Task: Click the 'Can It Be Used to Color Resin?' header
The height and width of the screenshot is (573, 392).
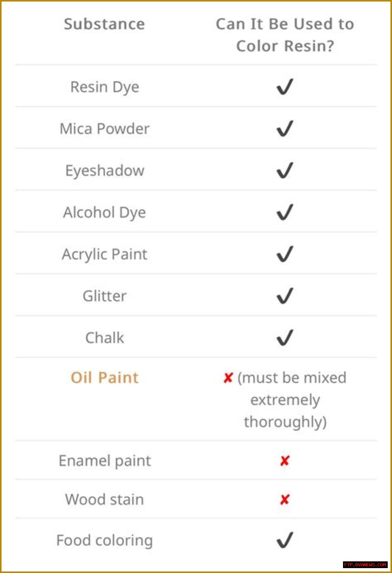Action: (x=285, y=35)
